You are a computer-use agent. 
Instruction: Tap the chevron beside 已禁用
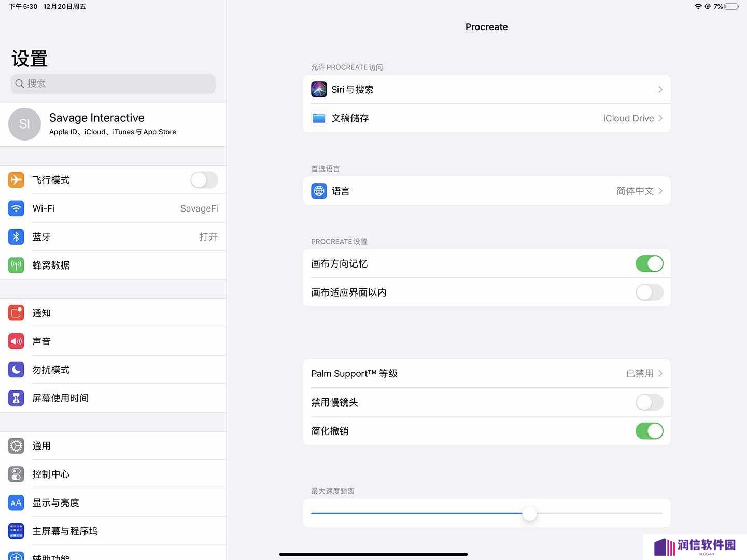click(x=660, y=373)
